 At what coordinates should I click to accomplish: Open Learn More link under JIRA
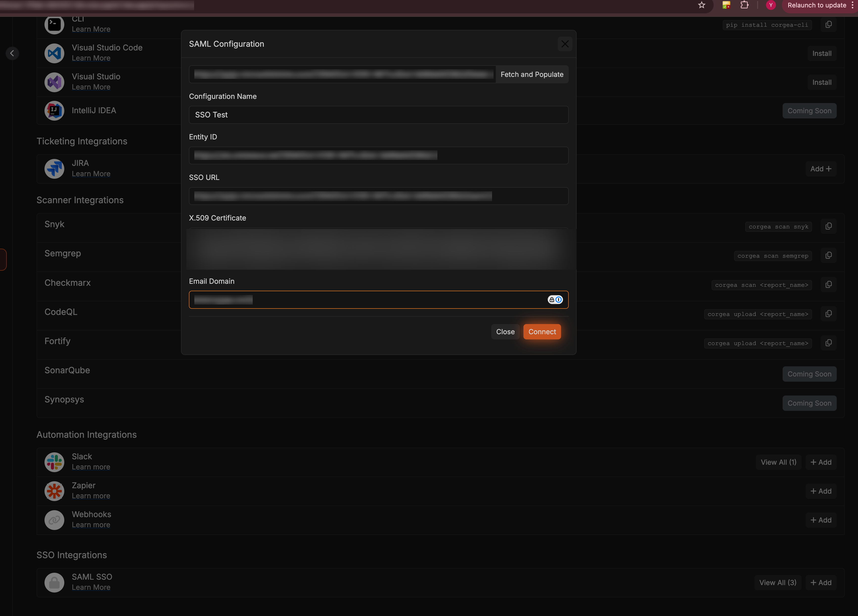pos(91,174)
